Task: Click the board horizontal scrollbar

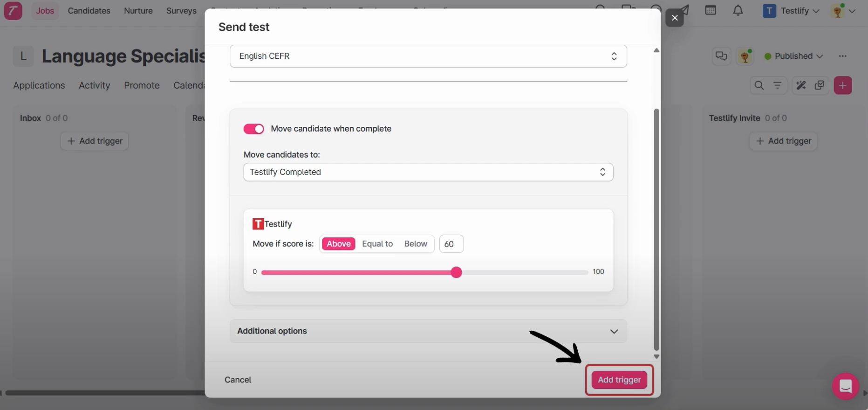Action: pos(105,393)
